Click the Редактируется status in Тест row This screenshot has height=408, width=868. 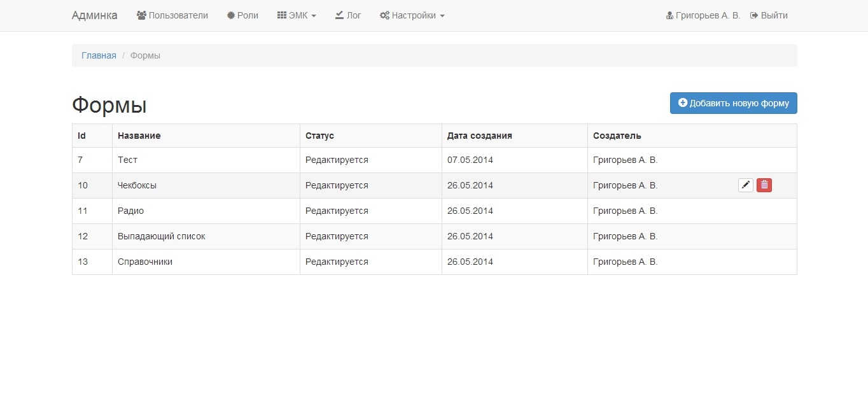coord(337,160)
